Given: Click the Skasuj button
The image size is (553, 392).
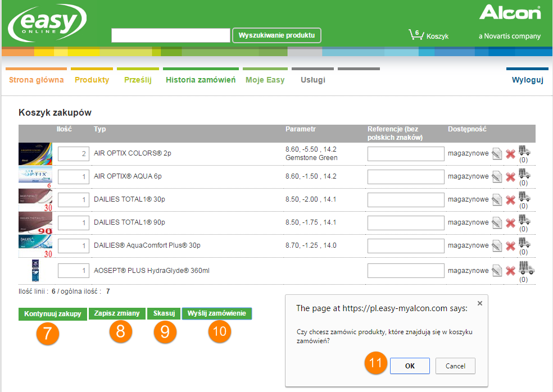Looking at the screenshot, I should point(164,313).
